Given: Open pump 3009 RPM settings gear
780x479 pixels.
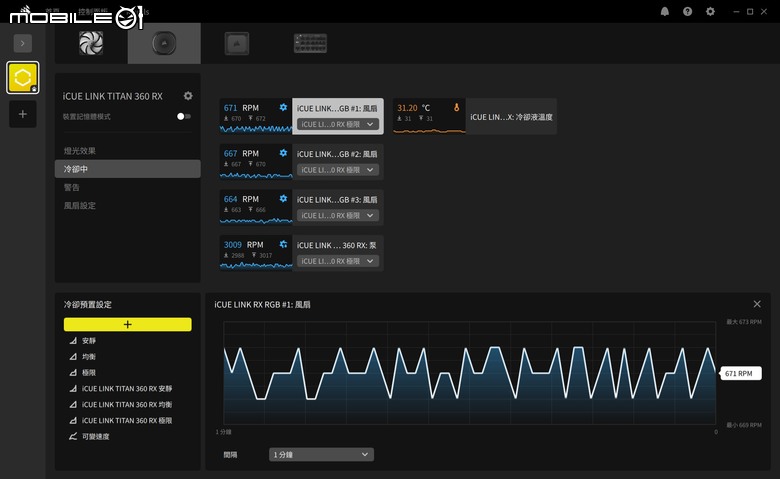Looking at the screenshot, I should pyautogui.click(x=283, y=244).
